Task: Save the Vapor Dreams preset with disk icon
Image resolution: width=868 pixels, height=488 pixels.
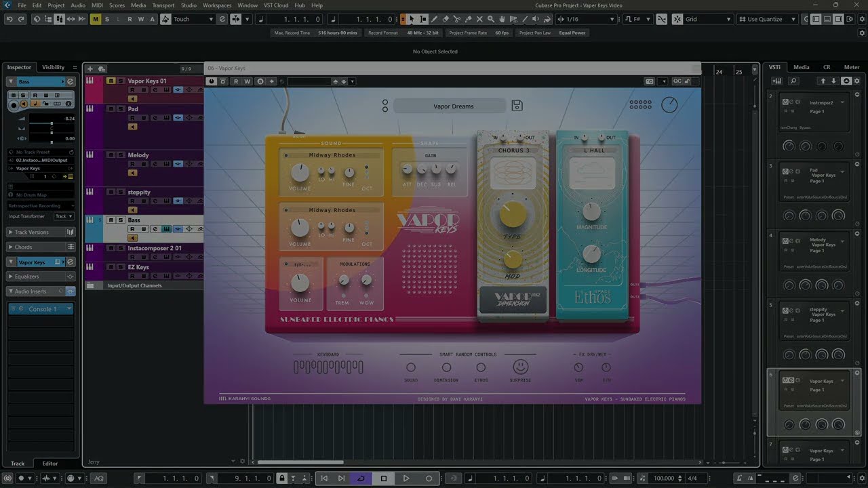Action: 517,105
